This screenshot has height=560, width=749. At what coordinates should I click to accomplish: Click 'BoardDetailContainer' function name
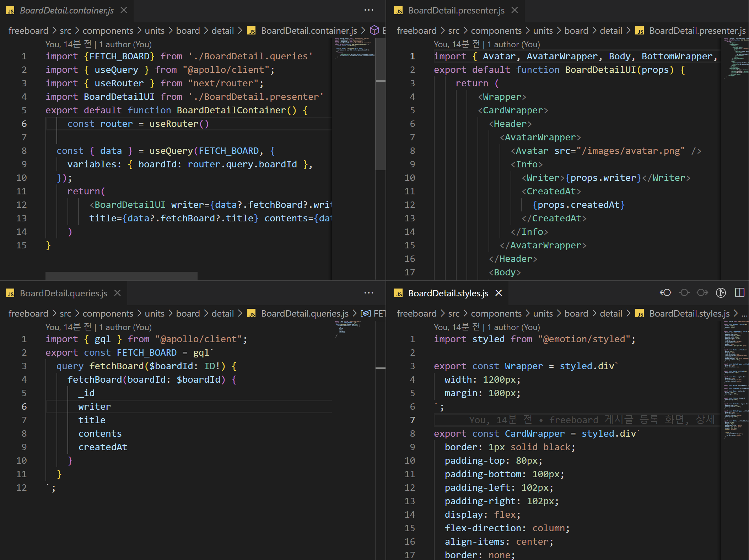point(231,110)
